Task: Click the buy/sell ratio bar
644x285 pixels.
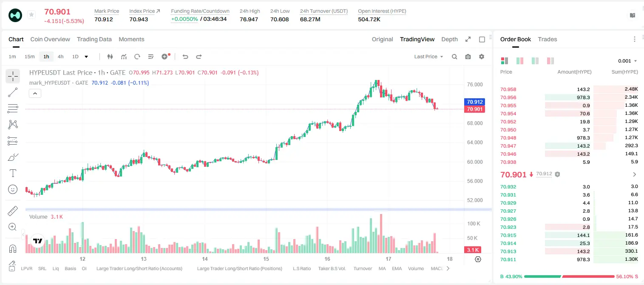Action: (x=569, y=276)
